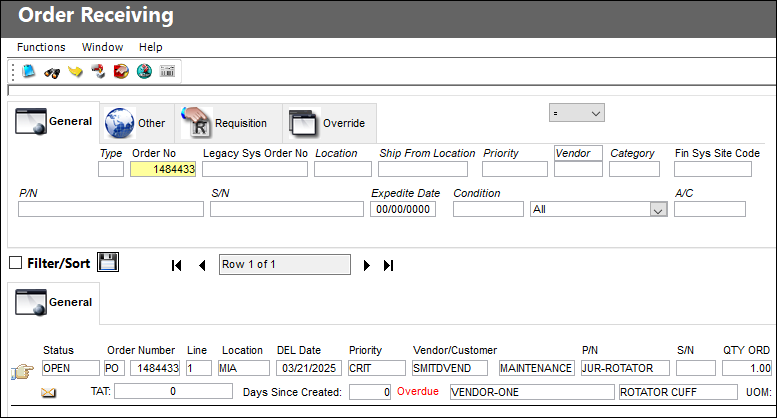Click the CRIT priority cell
This screenshot has width=777, height=418.
(377, 368)
